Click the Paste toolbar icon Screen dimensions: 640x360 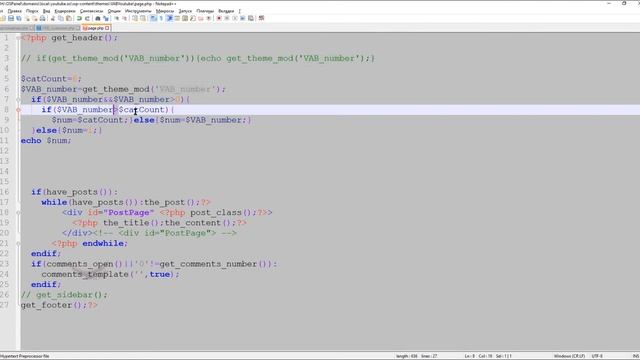coord(69,18)
